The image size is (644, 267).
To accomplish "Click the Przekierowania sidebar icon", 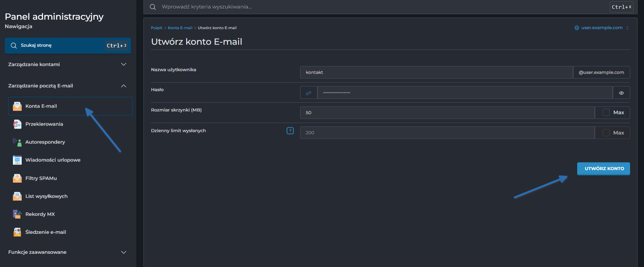I will (17, 124).
